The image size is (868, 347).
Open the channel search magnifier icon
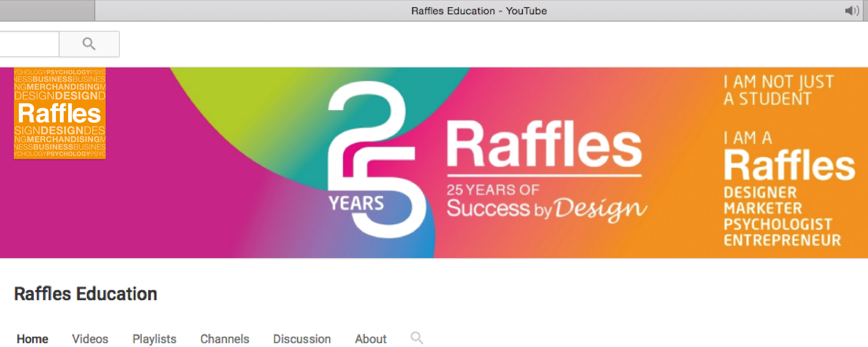[416, 337]
